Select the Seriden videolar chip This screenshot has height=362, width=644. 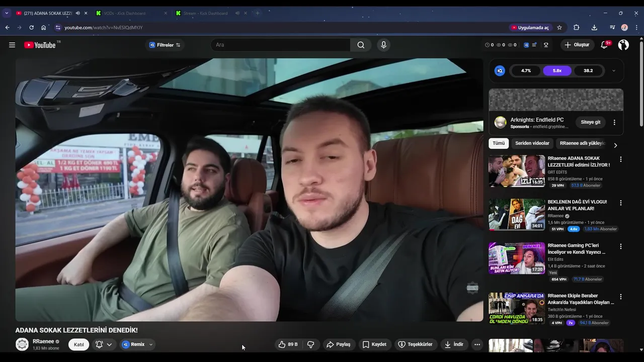pos(532,143)
